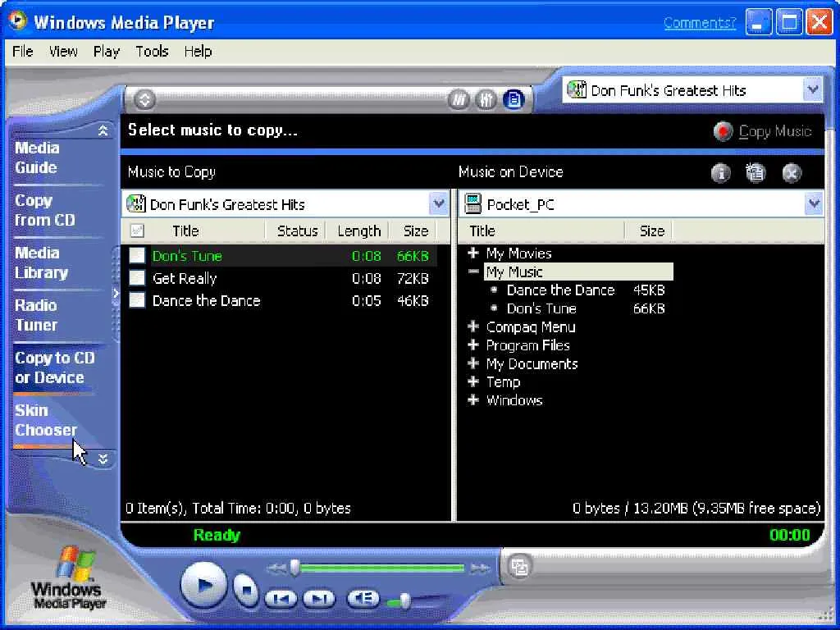Select Don's Tune under My Music
The image size is (840, 630).
click(x=541, y=308)
